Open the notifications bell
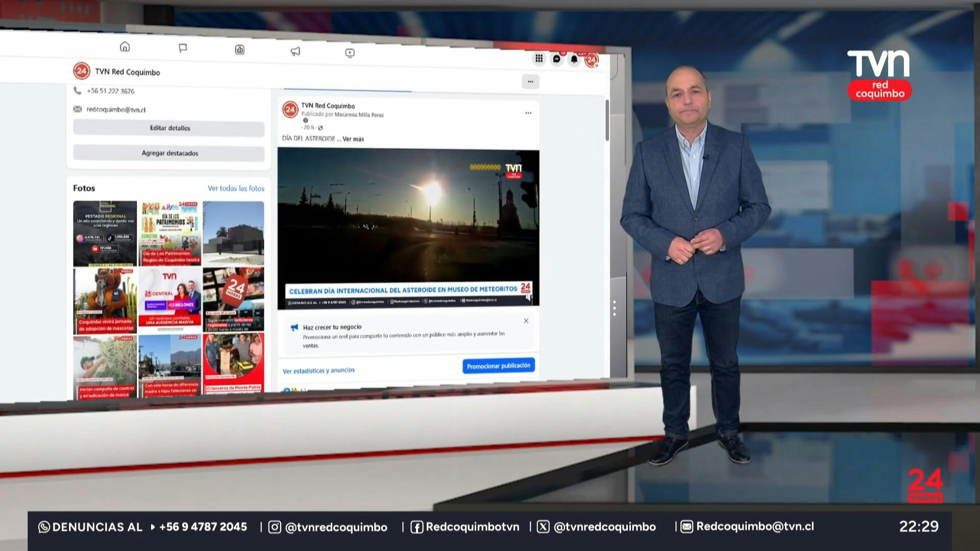 (574, 59)
